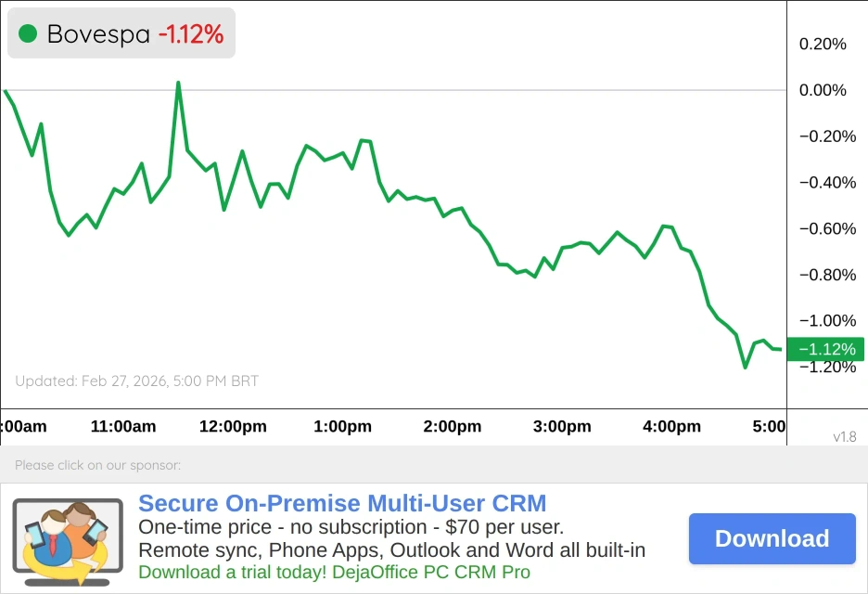Click the 4:00pm time axis label
Image resolution: width=868 pixels, height=594 pixels.
(x=671, y=427)
